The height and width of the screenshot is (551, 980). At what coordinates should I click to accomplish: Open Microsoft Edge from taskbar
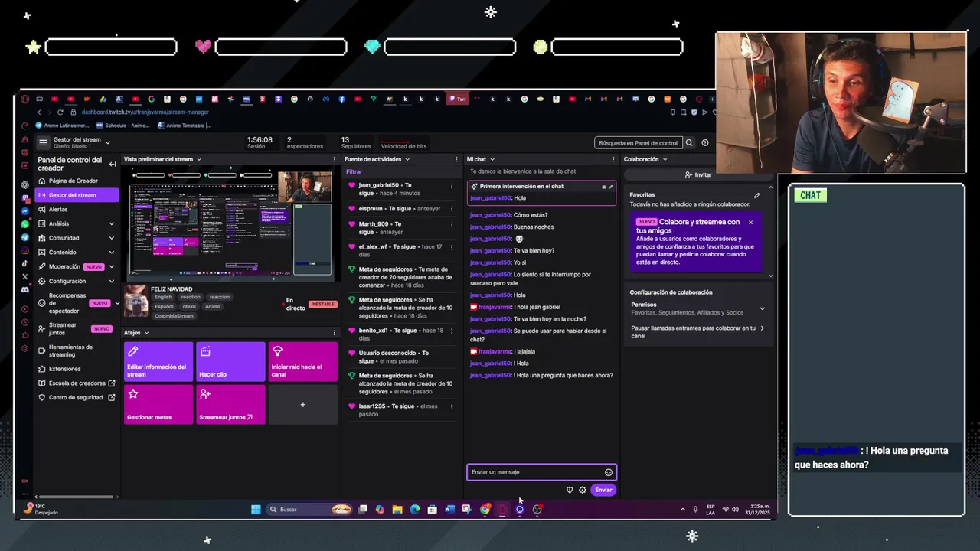pos(415,510)
